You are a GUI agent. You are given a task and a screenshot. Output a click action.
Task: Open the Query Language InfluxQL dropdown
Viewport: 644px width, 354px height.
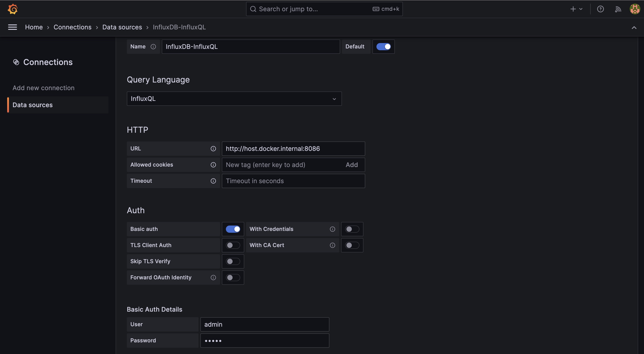click(234, 99)
